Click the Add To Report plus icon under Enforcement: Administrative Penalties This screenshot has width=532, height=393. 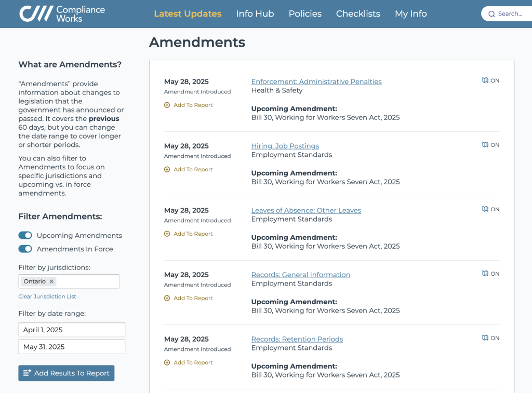(x=167, y=105)
